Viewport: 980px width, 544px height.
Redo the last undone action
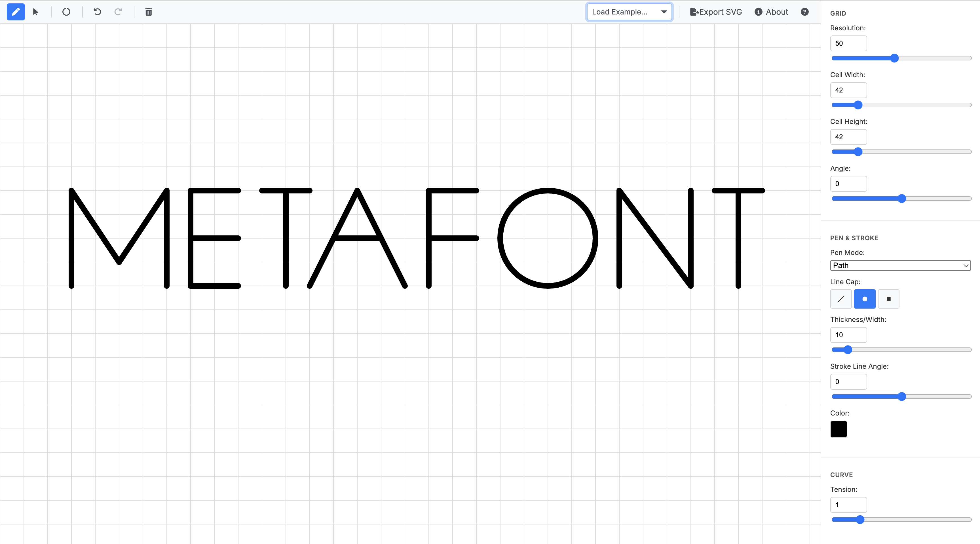[x=118, y=12]
